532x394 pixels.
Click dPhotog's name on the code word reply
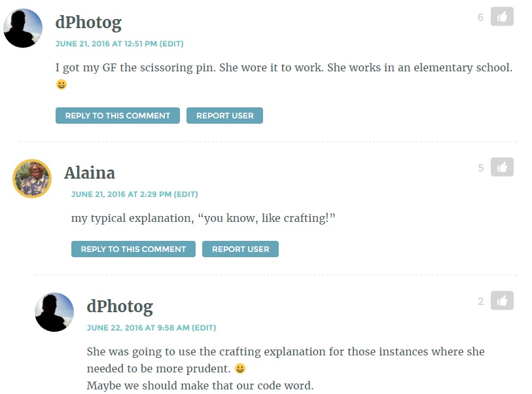coord(120,307)
